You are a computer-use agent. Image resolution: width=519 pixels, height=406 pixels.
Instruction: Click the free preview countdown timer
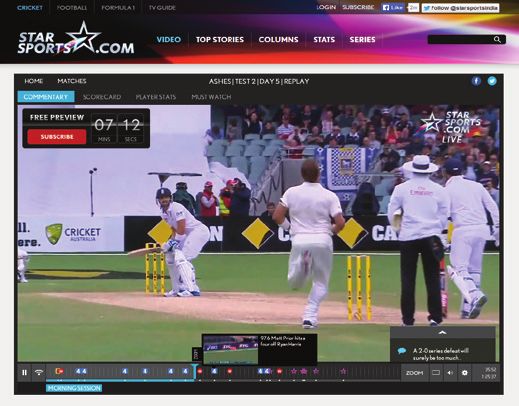click(x=117, y=128)
